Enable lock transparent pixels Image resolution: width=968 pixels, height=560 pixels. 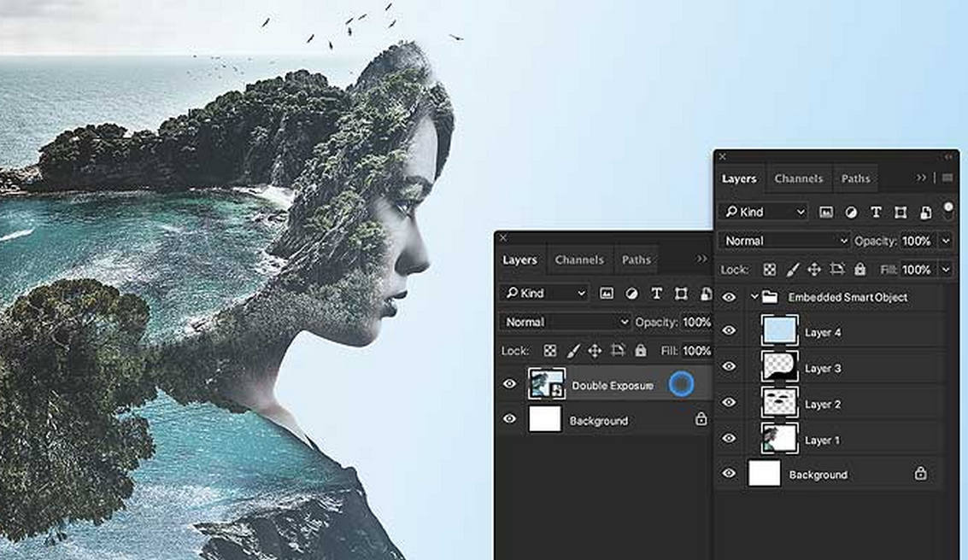pos(771,268)
